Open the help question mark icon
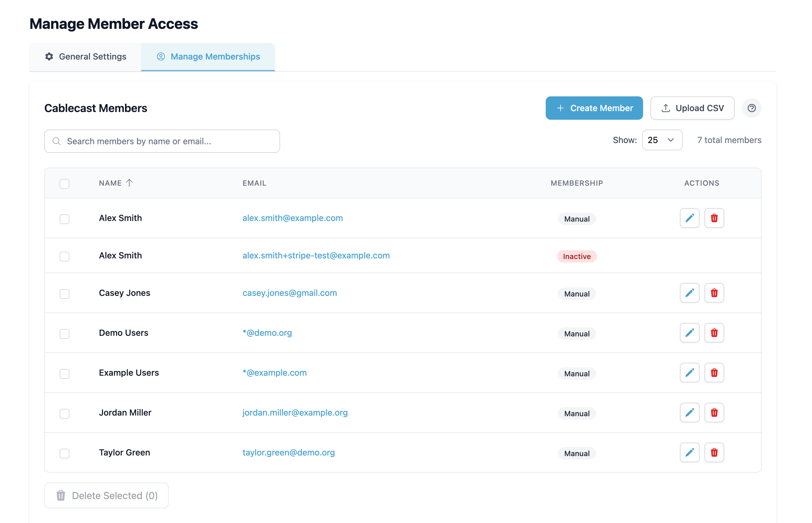The height and width of the screenshot is (523, 812). click(751, 108)
